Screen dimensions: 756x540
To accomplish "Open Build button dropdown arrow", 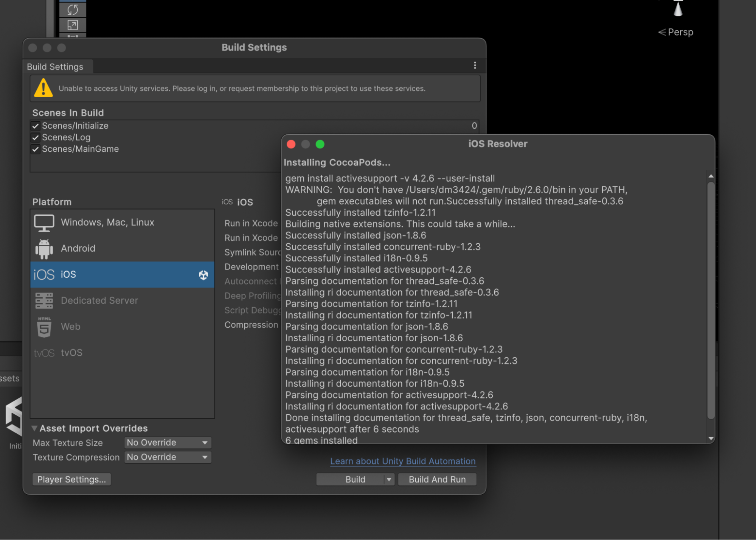I will point(389,479).
